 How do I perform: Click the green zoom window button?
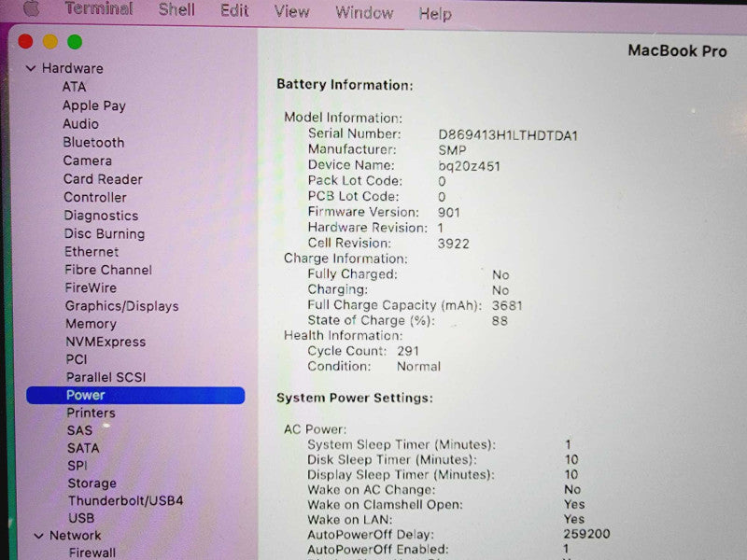75,42
